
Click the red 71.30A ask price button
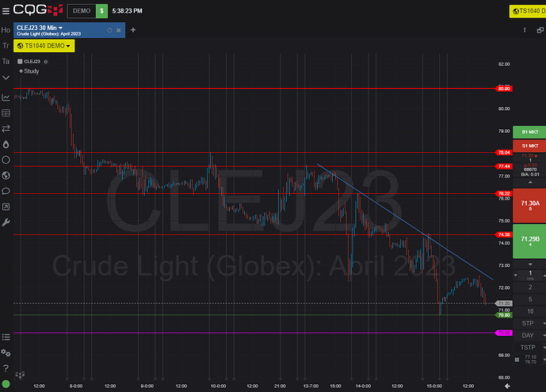529,205
